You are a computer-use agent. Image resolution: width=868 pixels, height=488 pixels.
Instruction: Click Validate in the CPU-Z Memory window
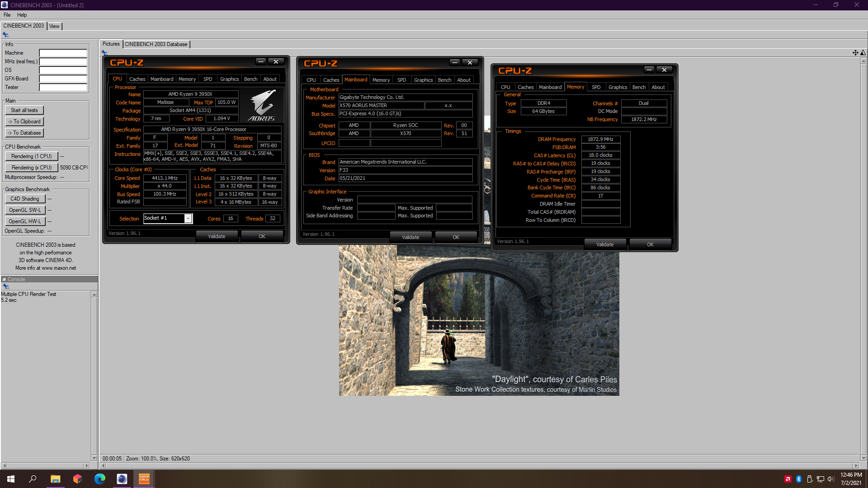605,244
